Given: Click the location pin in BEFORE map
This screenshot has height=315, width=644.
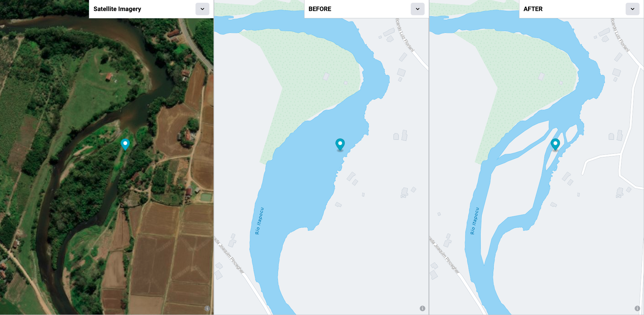Looking at the screenshot, I should 340,144.
